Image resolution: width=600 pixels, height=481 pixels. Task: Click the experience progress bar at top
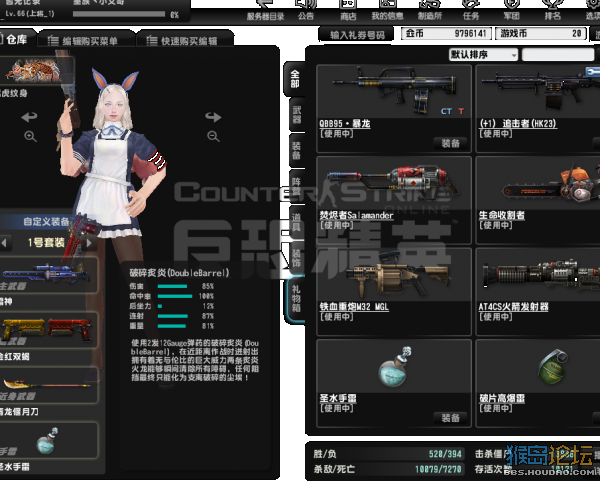(119, 15)
